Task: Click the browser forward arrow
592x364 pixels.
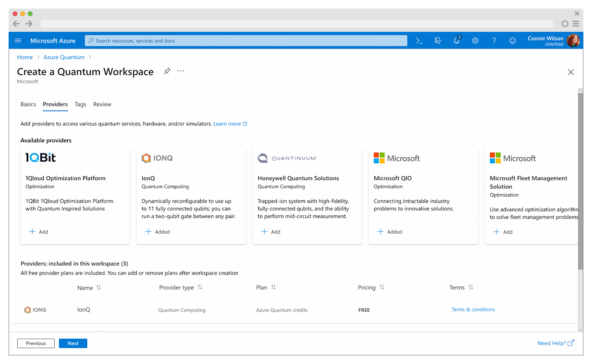Action: (29, 24)
